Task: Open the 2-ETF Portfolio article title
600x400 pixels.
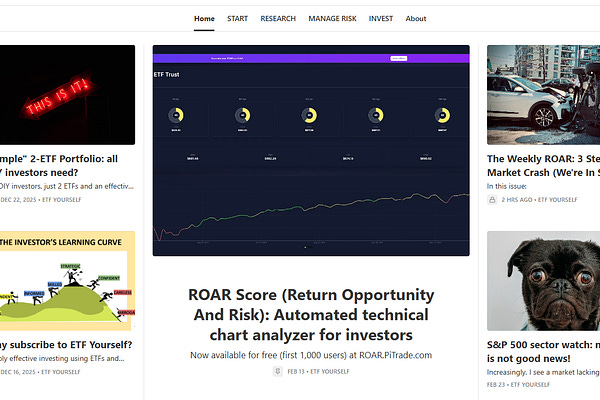Action: pos(59,165)
